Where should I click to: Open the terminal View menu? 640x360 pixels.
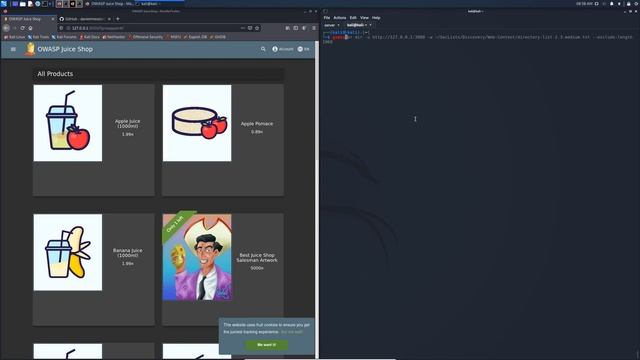(x=364, y=18)
